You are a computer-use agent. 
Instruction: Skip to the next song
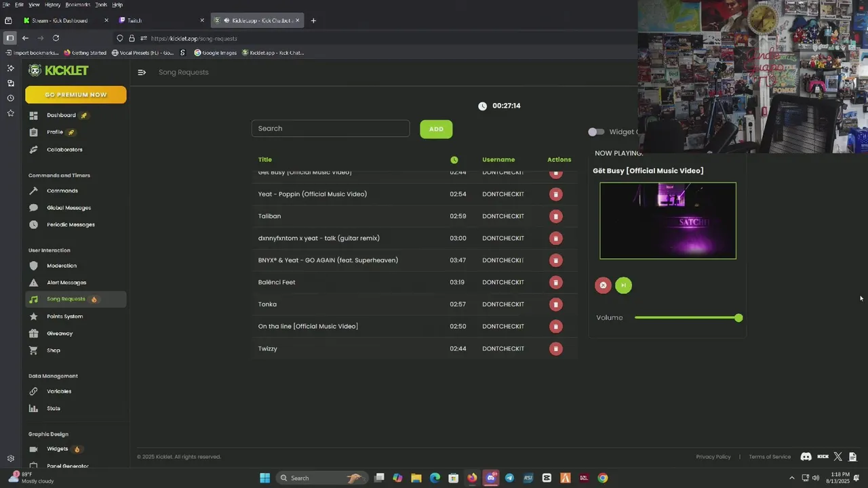[x=623, y=285]
